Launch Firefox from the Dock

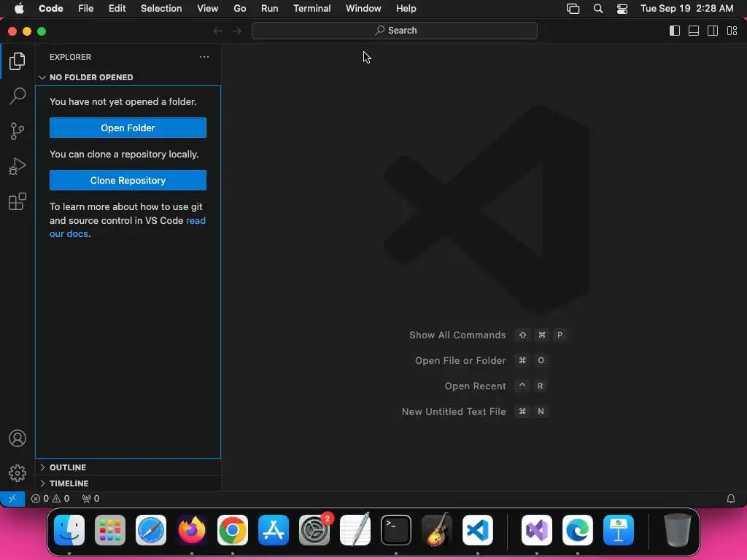[x=192, y=530]
